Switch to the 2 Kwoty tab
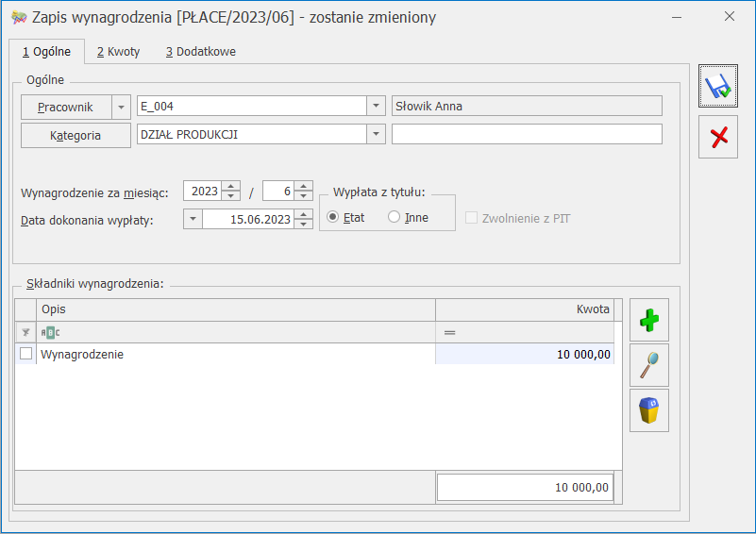Image resolution: width=756 pixels, height=534 pixels. [x=118, y=52]
